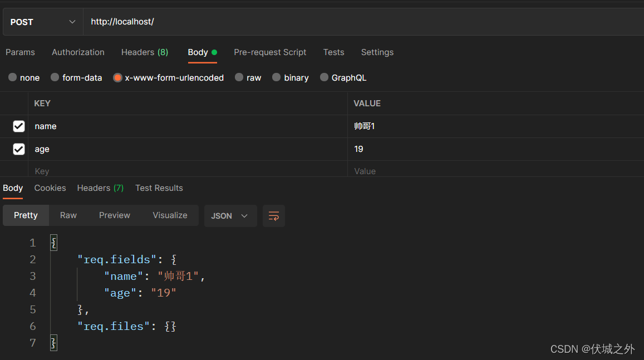Open the Tests tab
This screenshot has width=644, height=360.
(333, 52)
